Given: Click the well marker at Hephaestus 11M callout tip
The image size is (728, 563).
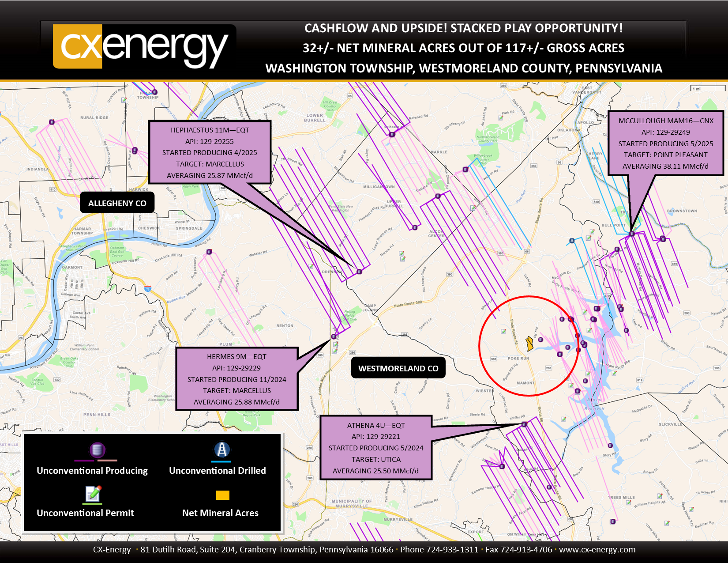Looking at the screenshot, I should (359, 272).
